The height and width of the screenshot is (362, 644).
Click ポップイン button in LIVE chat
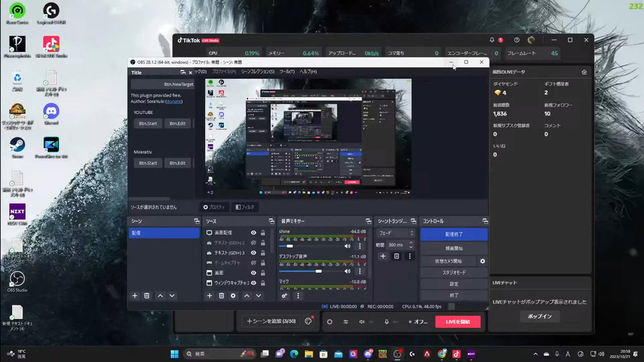[x=539, y=316]
